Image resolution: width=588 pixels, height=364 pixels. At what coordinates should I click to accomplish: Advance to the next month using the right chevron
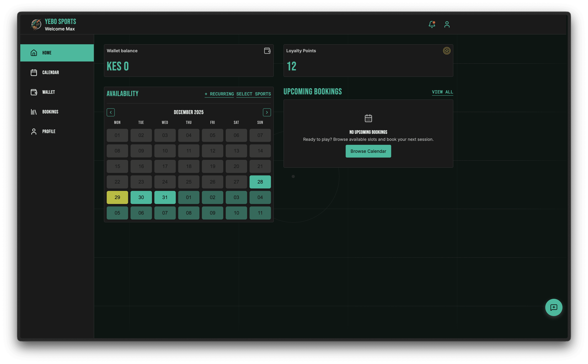pyautogui.click(x=266, y=112)
